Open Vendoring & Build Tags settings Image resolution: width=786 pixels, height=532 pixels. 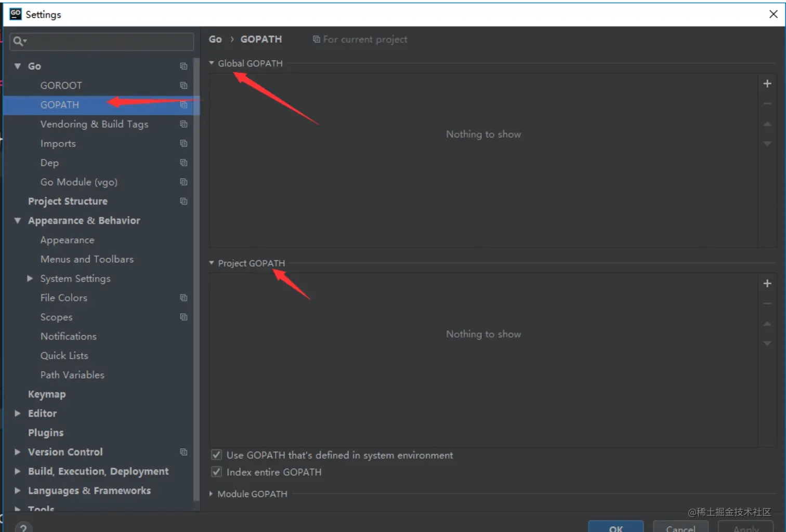95,124
